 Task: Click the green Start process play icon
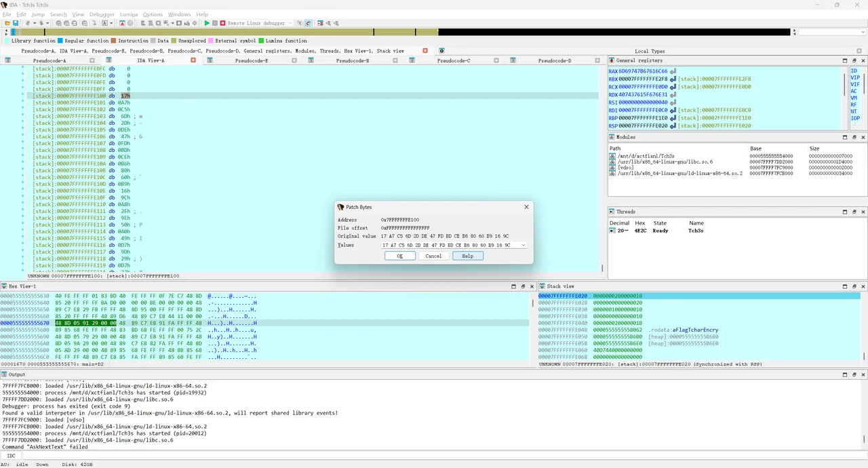tap(208, 23)
